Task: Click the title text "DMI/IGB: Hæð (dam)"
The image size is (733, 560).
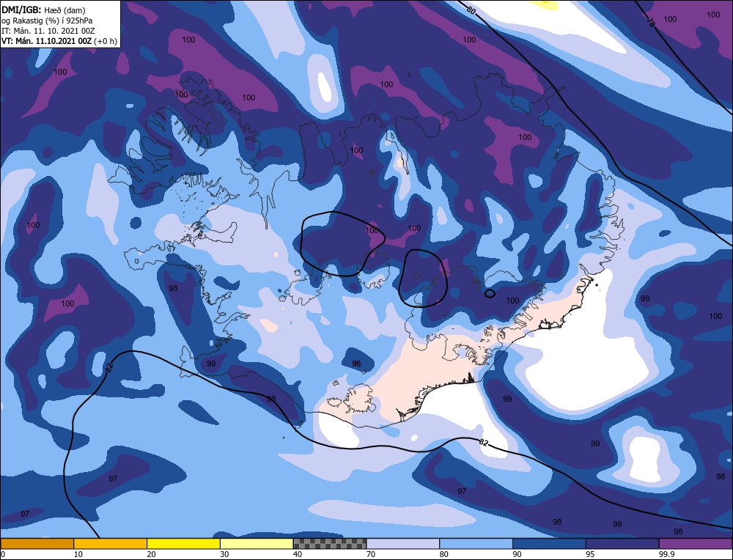Action: [x=43, y=10]
